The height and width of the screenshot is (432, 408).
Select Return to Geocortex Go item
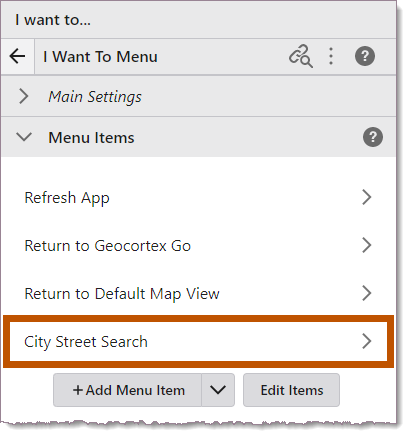[x=198, y=246]
